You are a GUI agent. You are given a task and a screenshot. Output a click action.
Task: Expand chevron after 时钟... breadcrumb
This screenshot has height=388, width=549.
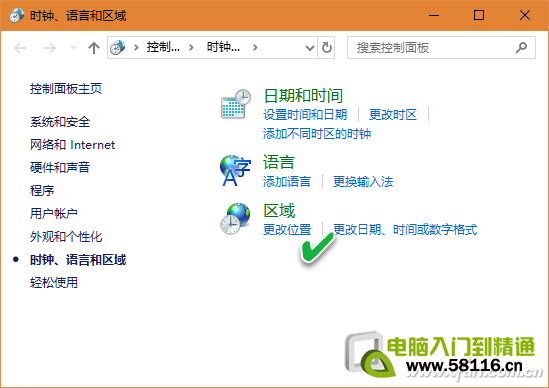255,48
